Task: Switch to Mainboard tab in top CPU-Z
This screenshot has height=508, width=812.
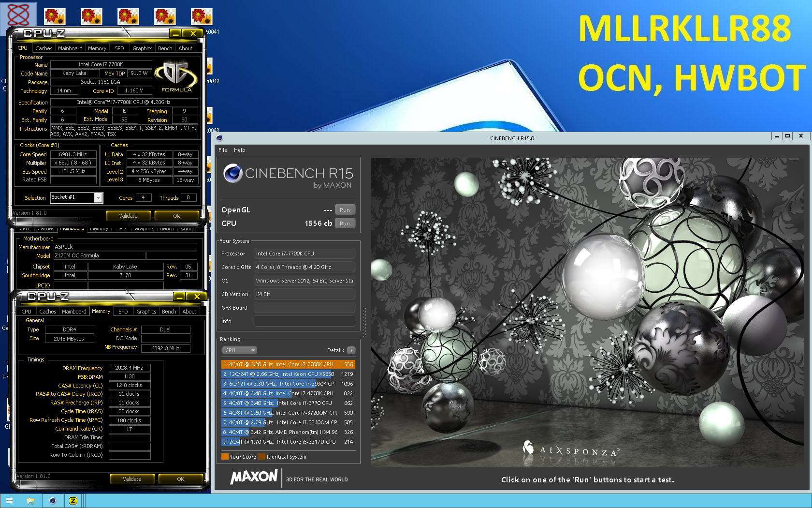Action: click(70, 48)
